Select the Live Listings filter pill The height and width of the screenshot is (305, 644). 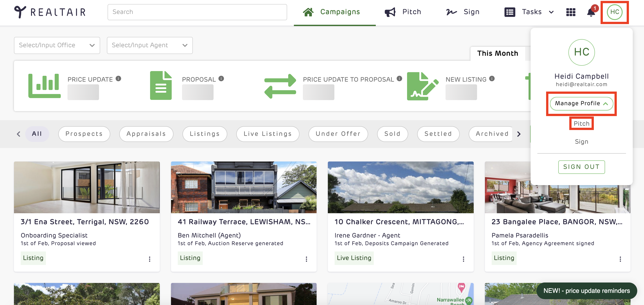[x=268, y=134]
